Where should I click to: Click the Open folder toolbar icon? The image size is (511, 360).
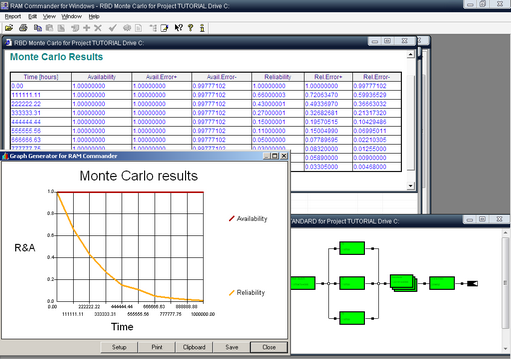tap(9, 28)
